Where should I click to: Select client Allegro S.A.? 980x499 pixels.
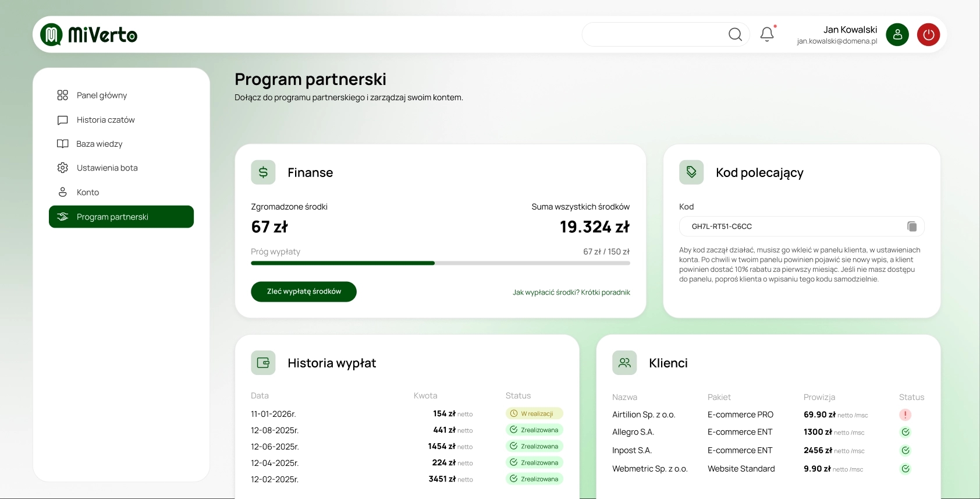tap(633, 432)
